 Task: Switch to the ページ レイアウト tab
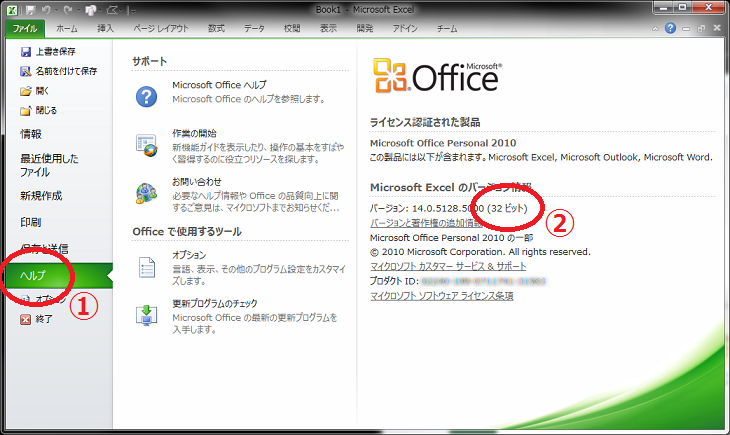click(x=161, y=28)
